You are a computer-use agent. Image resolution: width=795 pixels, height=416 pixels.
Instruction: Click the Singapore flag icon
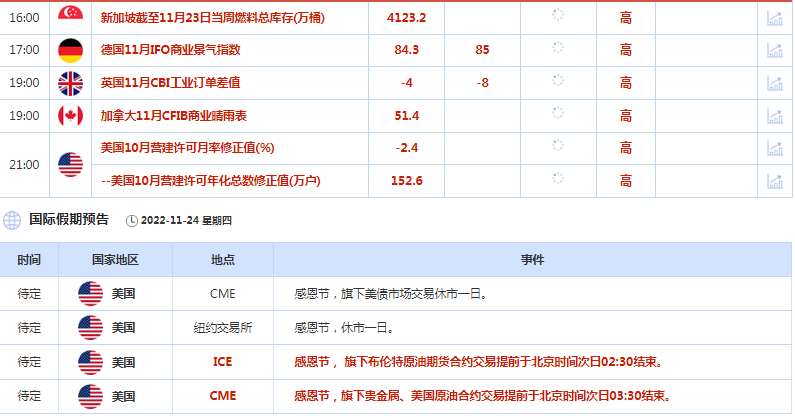pos(70,18)
